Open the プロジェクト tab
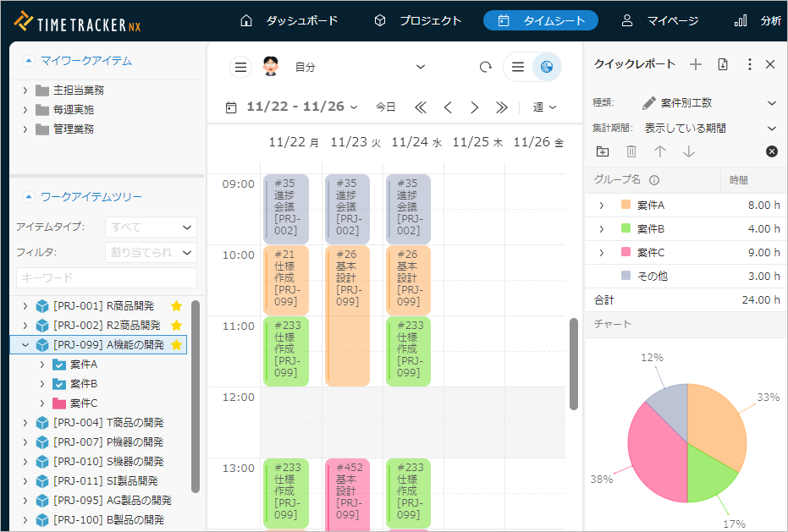This screenshot has height=532, width=788. [x=418, y=20]
